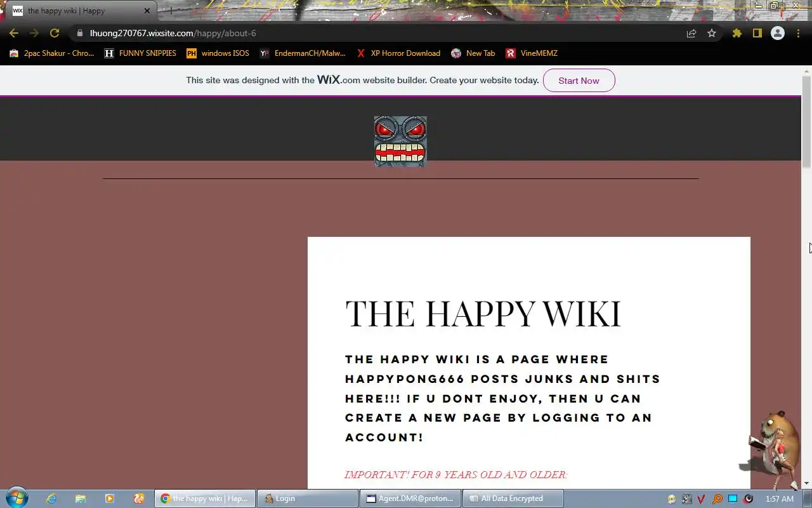The height and width of the screenshot is (508, 812).
Task: Switch to Agent.DMR@proton taskbar window
Action: click(x=410, y=498)
